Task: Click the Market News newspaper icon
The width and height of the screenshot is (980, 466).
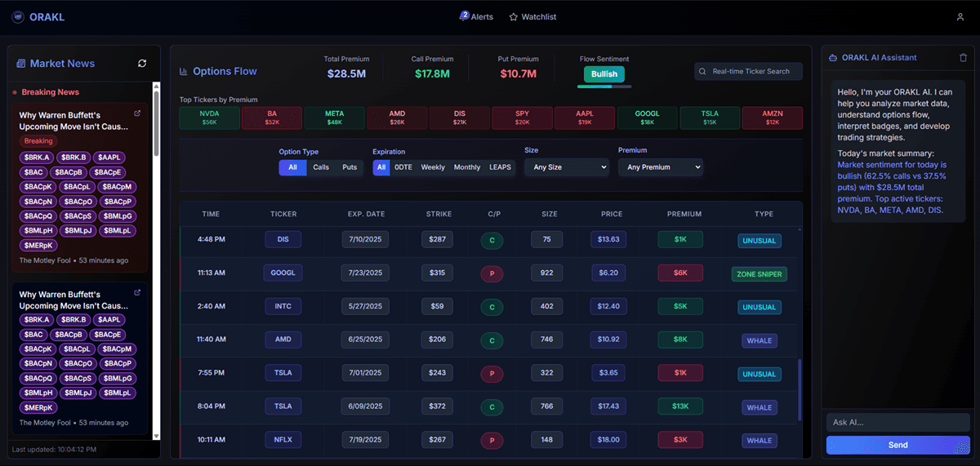Action: coord(20,64)
